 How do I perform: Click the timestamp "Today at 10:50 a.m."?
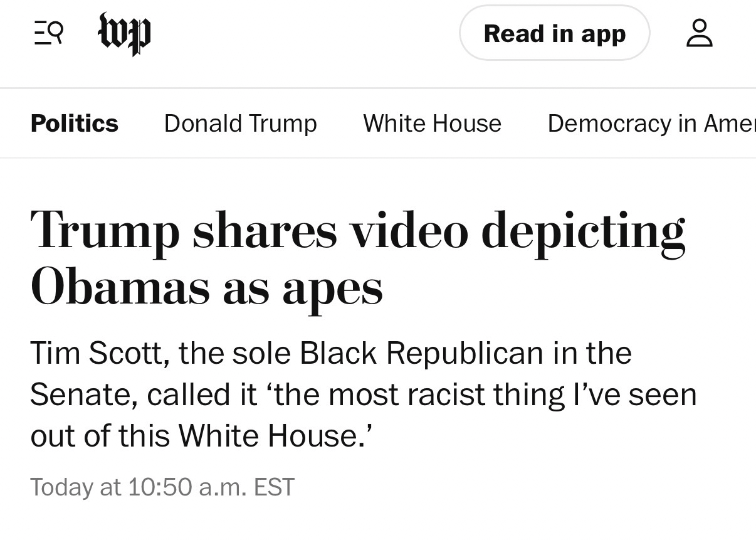pos(138,487)
